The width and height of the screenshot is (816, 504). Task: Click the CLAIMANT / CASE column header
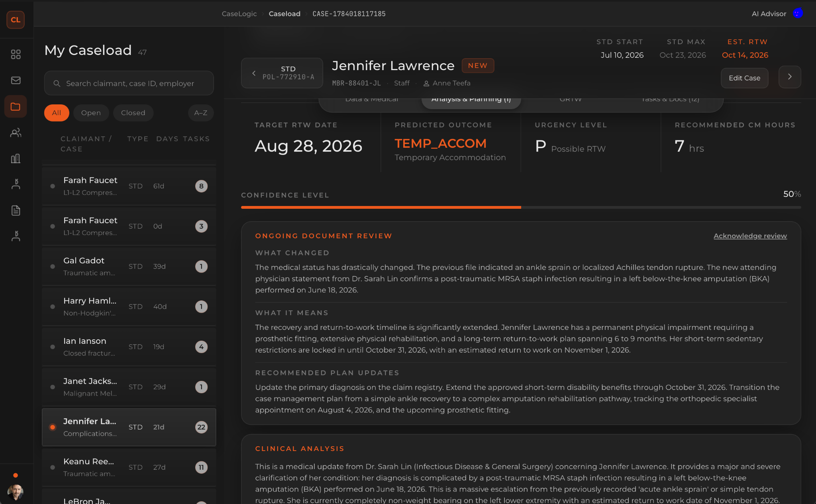[x=86, y=144]
